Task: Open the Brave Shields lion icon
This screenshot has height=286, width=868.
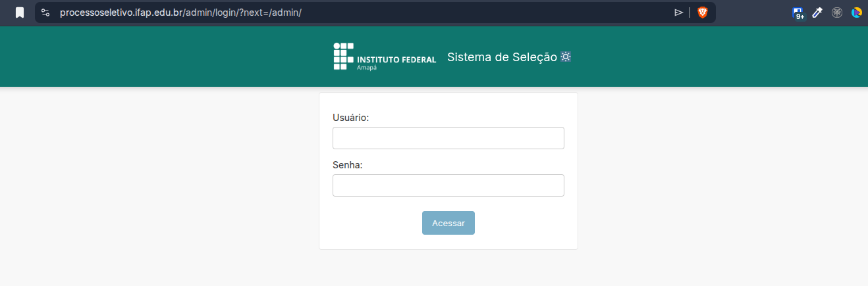Action: (703, 12)
